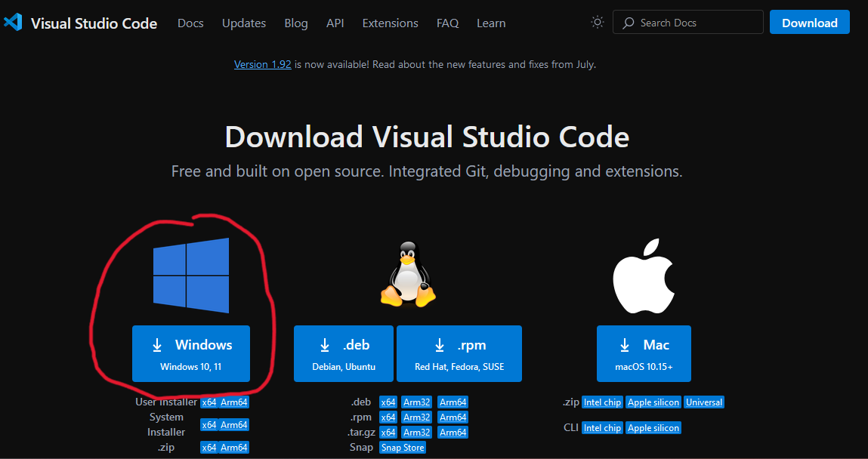Select Arm64 for Windows User Installer
868x459 pixels.
click(233, 402)
